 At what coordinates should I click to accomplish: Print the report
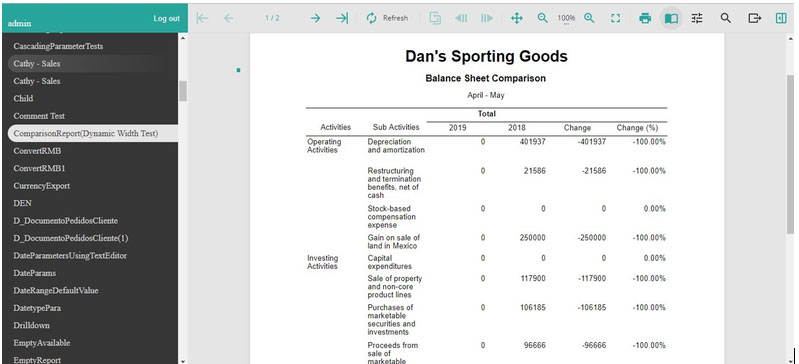pyautogui.click(x=645, y=18)
